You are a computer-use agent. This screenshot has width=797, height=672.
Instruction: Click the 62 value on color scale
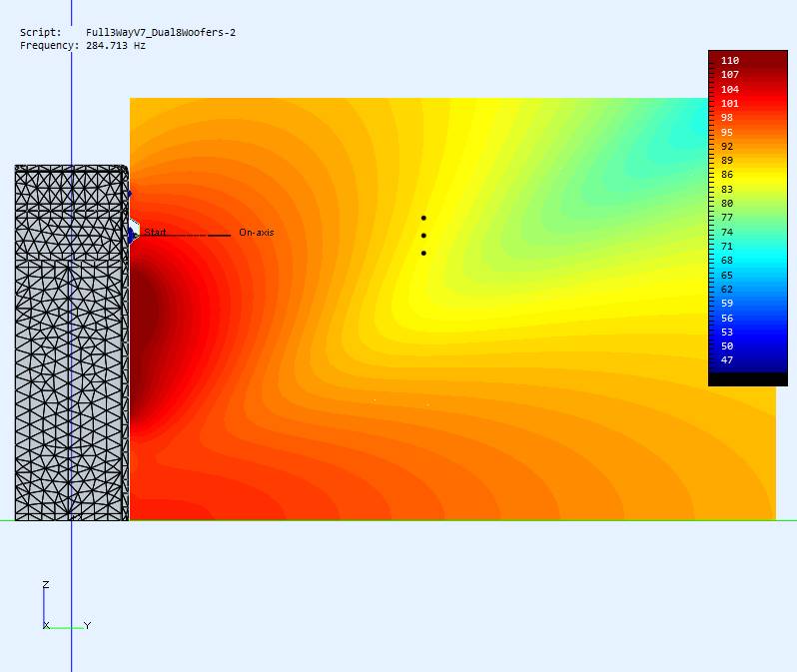727,290
